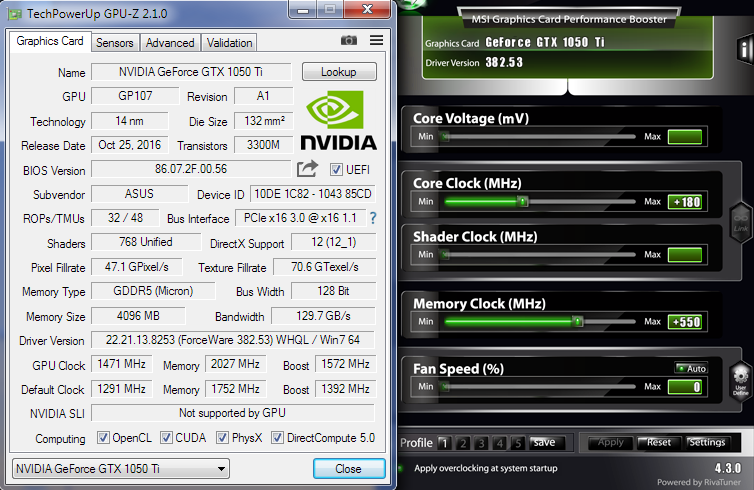This screenshot has height=490, width=754.
Task: Minimize the GPU-Z window
Action: pyautogui.click(x=303, y=10)
